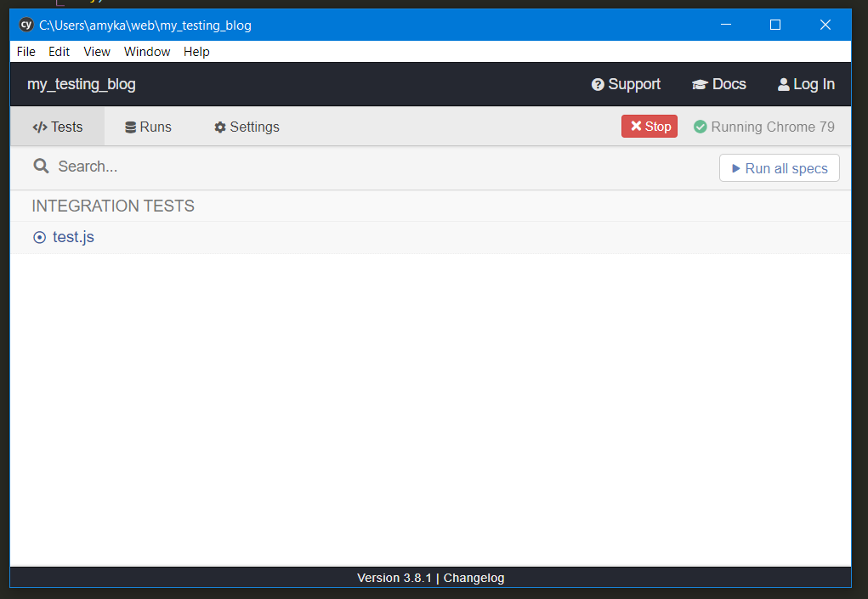The image size is (868, 599).
Task: Click Running Chrome 79 browser status
Action: (773, 127)
